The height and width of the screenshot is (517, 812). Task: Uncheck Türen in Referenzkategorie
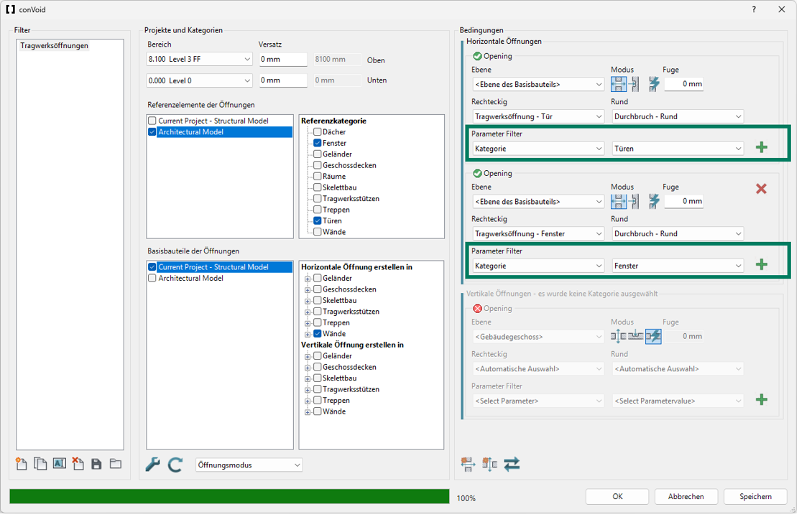click(x=318, y=220)
